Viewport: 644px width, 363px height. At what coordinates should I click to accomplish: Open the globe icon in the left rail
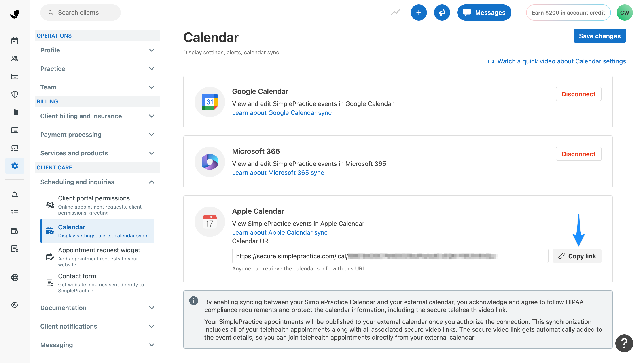[x=15, y=278]
